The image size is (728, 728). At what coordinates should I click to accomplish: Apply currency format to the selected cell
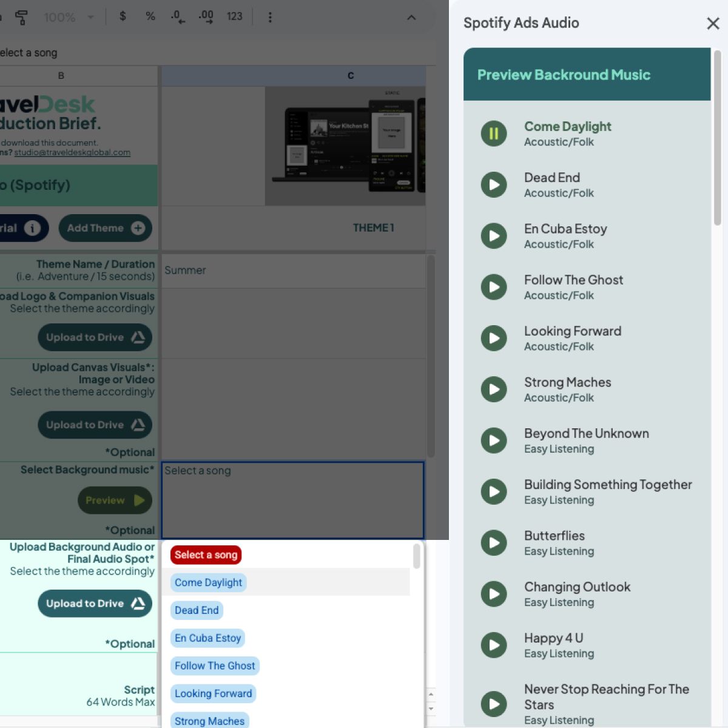[122, 17]
